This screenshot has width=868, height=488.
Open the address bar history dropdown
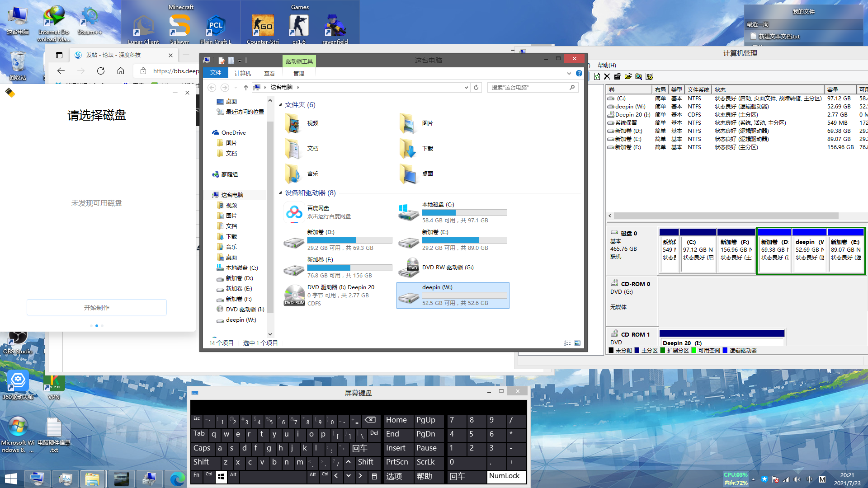click(466, 88)
